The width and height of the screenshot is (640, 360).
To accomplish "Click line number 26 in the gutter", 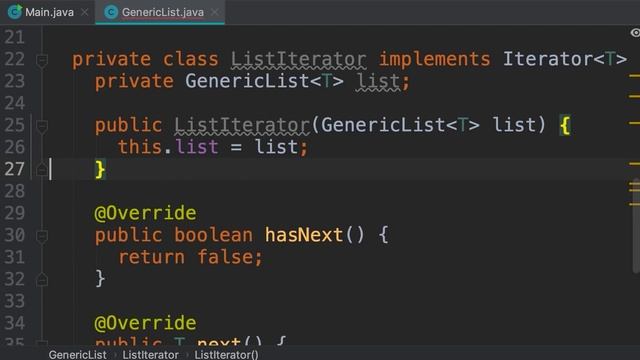I will [15, 147].
